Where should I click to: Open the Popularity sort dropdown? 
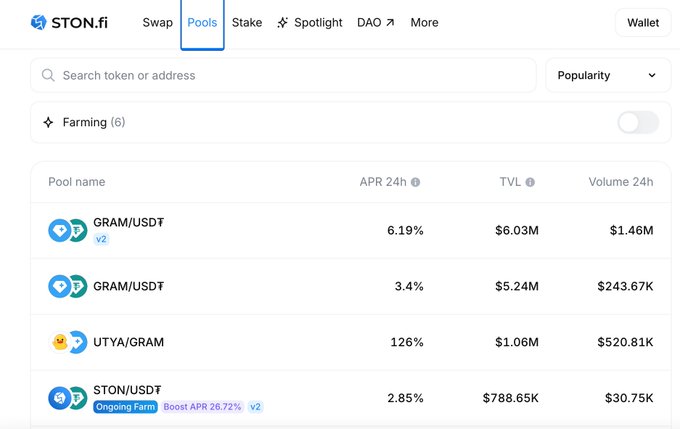608,75
